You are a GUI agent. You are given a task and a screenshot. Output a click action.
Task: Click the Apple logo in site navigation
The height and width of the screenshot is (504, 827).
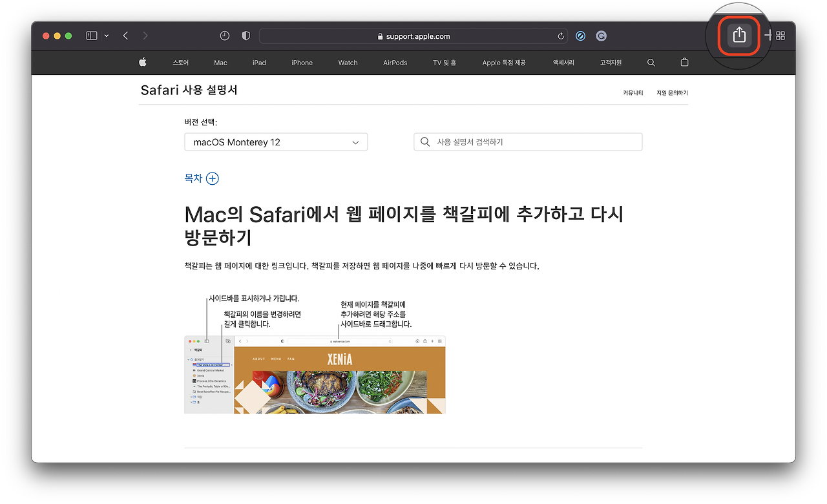point(142,63)
